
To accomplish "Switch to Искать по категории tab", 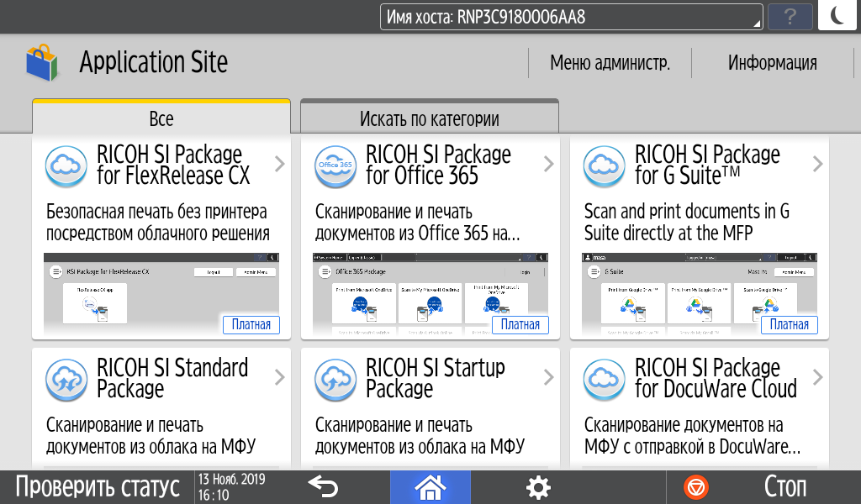I will click(430, 117).
